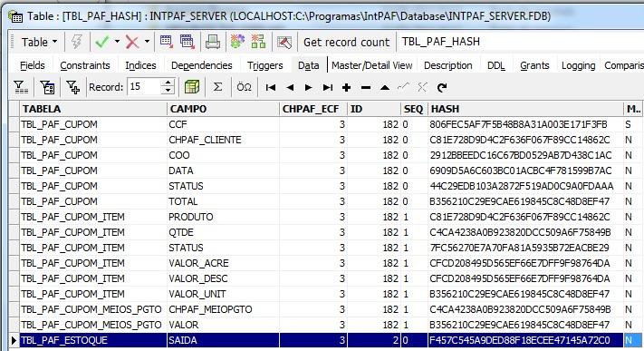Image resolution: width=644 pixels, height=351 pixels.
Task: Switch to the Constraints tab
Action: pos(85,65)
